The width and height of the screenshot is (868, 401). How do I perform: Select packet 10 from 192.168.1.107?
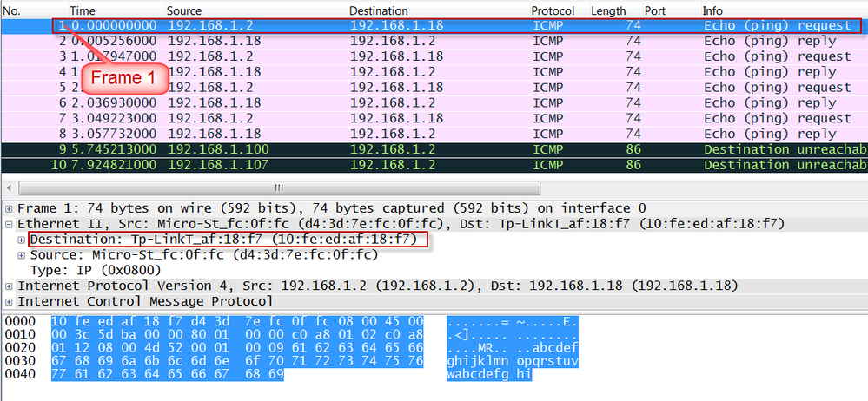pos(434,165)
